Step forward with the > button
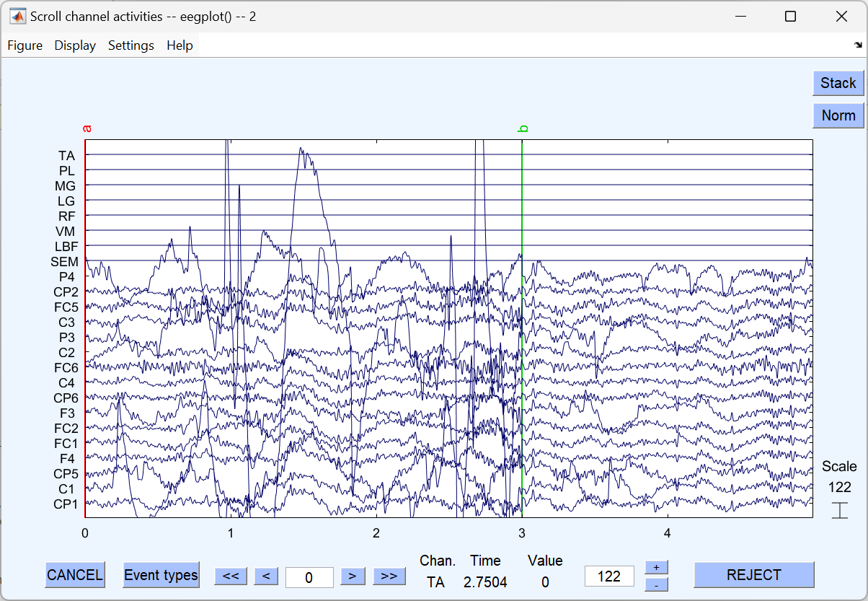The image size is (868, 601). 353,576
